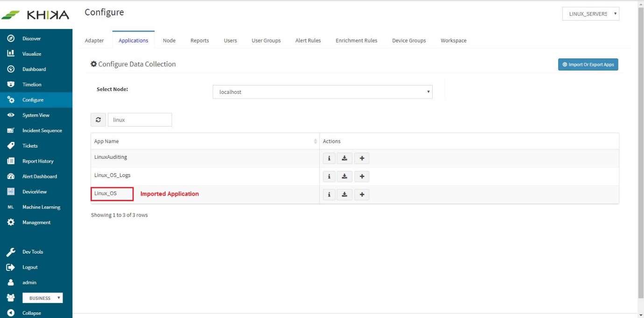Click the DeviceView icon

[11, 192]
